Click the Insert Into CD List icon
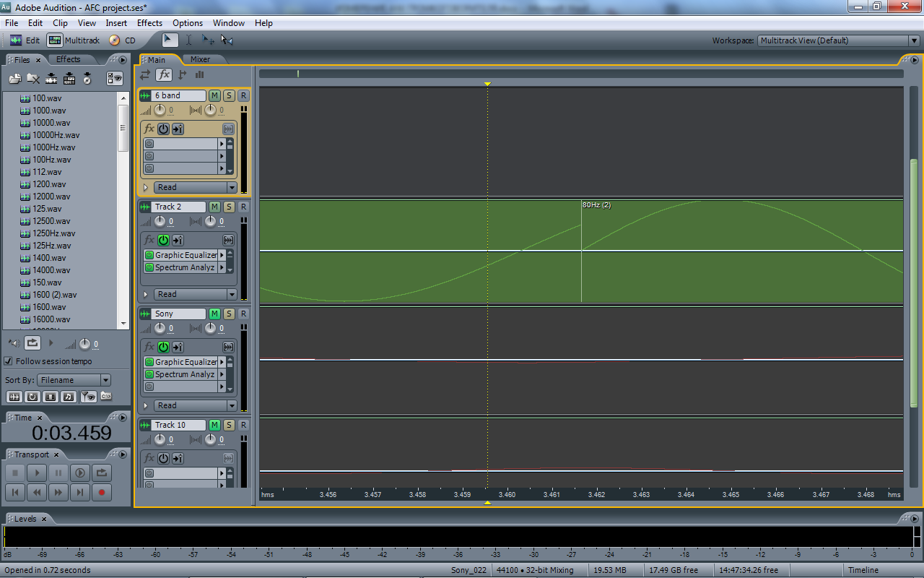Viewport: 924px width, 578px height. coord(87,79)
